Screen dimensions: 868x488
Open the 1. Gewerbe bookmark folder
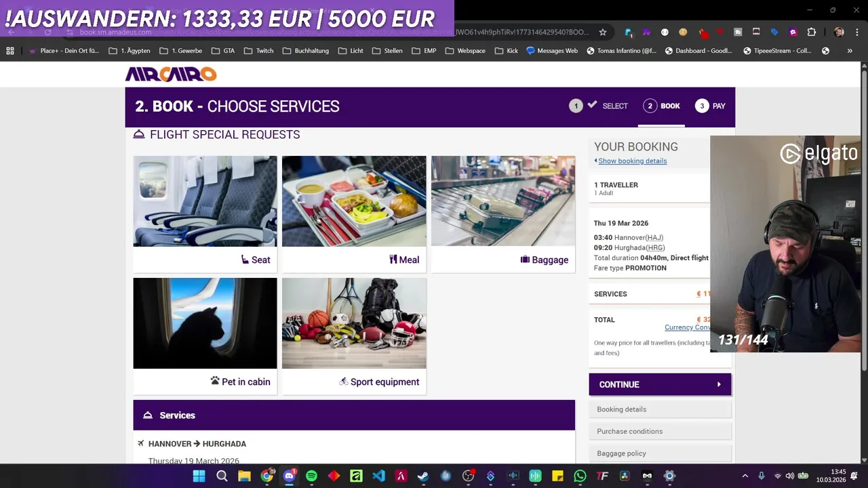click(x=180, y=51)
